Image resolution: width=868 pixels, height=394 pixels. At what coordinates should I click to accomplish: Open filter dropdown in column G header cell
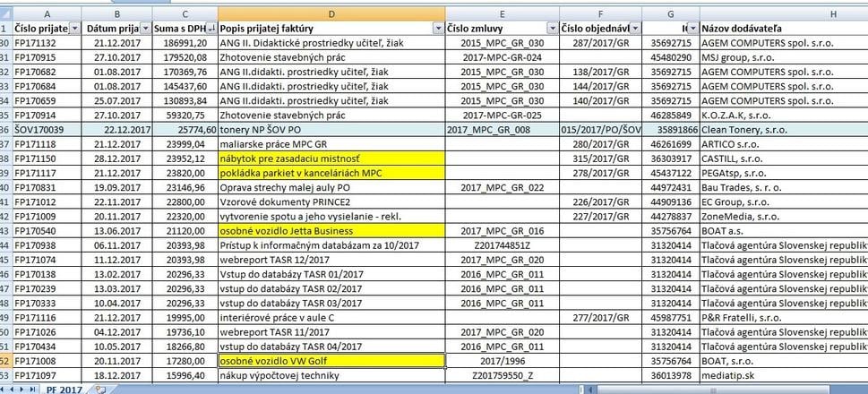coord(692,29)
